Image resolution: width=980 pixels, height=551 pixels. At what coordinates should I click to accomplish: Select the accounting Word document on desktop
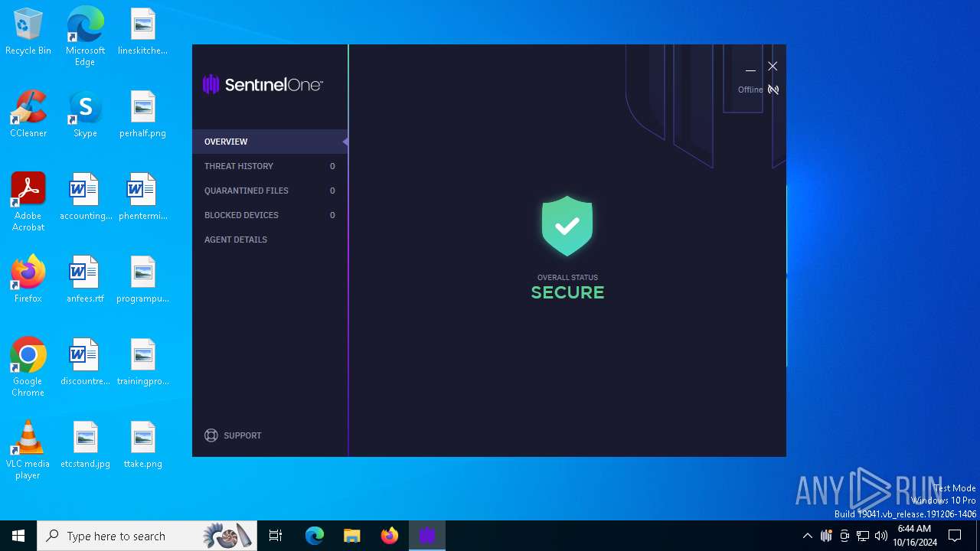[x=85, y=197]
